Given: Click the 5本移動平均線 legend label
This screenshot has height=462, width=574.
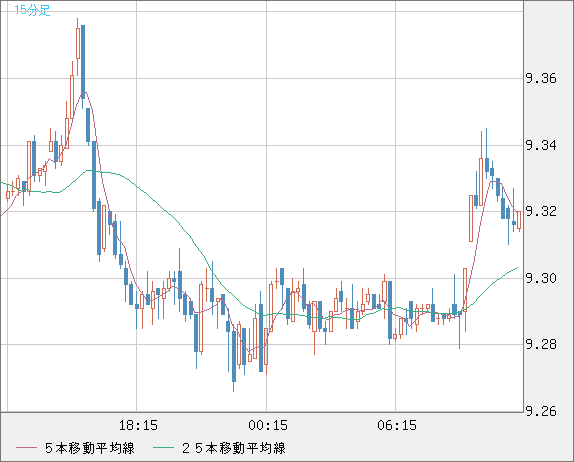Looking at the screenshot, I should coord(90,448).
